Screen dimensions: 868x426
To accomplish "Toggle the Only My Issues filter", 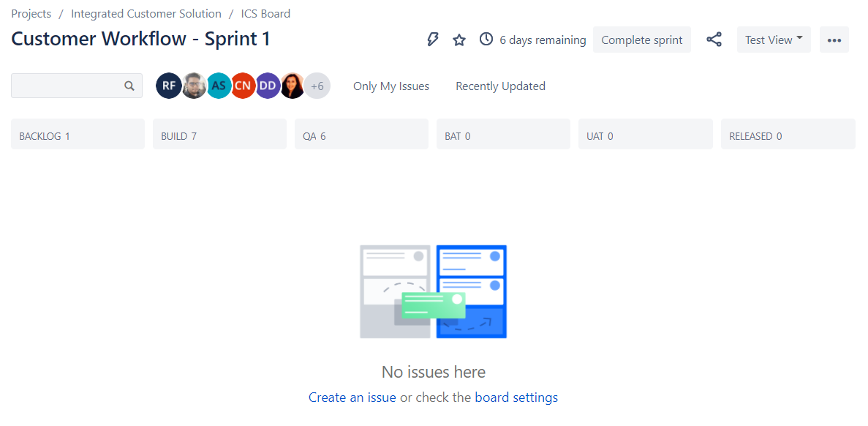I will pos(391,86).
